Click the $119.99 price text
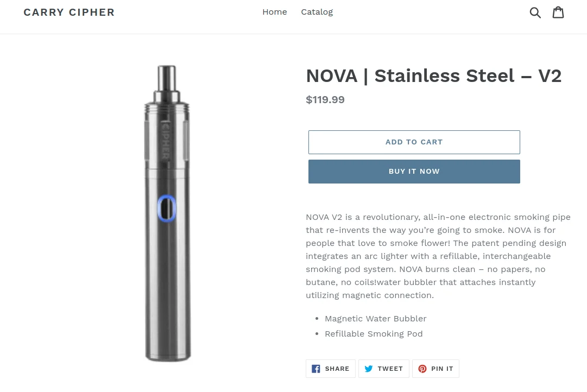Viewport: 587px width, 392px height. (x=325, y=99)
